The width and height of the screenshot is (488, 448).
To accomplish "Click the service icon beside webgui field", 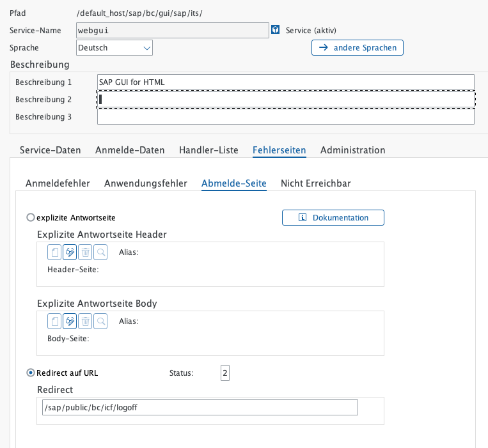I will tap(275, 30).
